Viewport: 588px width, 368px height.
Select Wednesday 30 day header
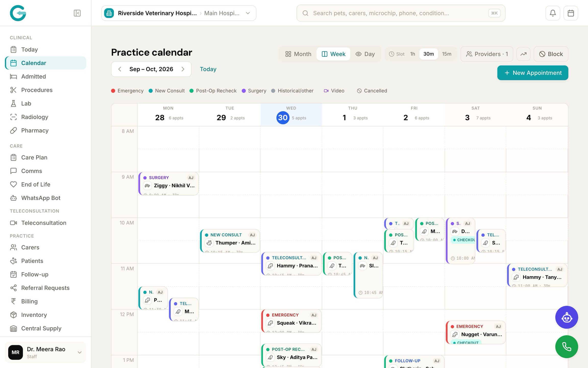tap(291, 114)
